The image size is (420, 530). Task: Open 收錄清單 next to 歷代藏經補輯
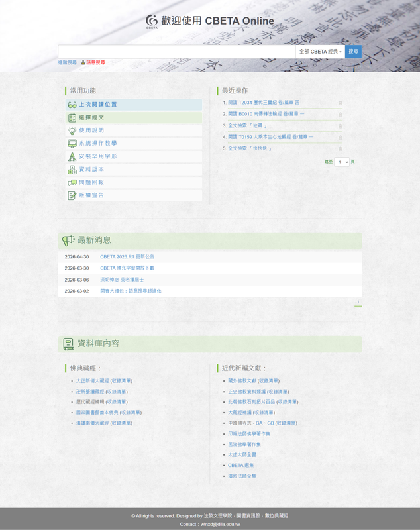coord(117,402)
